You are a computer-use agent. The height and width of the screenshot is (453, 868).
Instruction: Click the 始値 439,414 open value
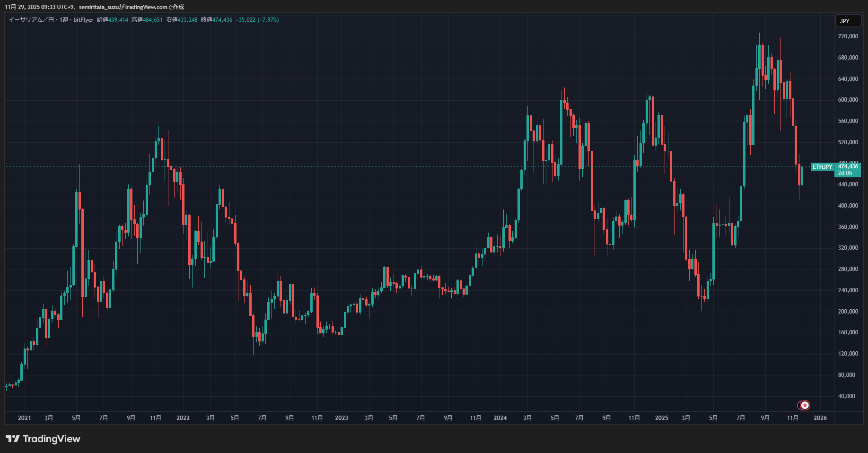[113, 20]
